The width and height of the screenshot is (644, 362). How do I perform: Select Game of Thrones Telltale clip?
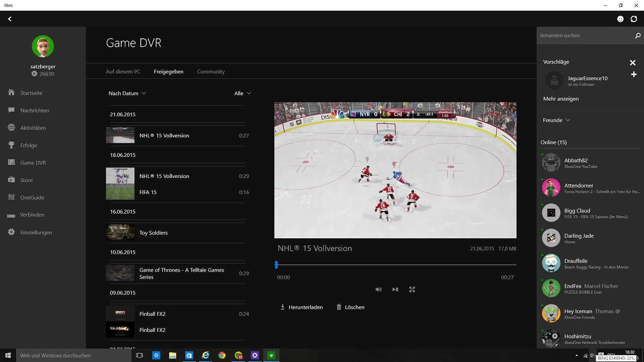(178, 273)
